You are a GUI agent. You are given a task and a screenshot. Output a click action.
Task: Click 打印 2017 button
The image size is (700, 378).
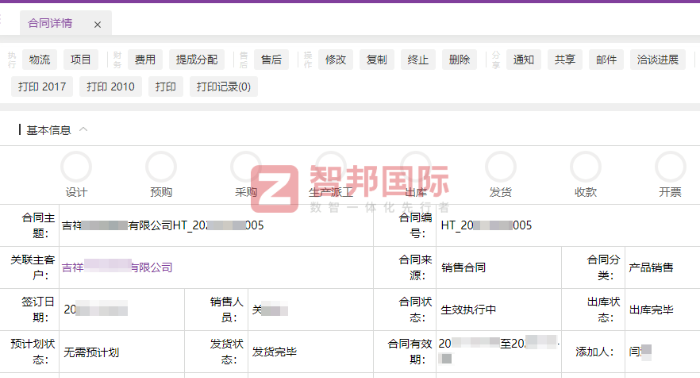tap(42, 87)
